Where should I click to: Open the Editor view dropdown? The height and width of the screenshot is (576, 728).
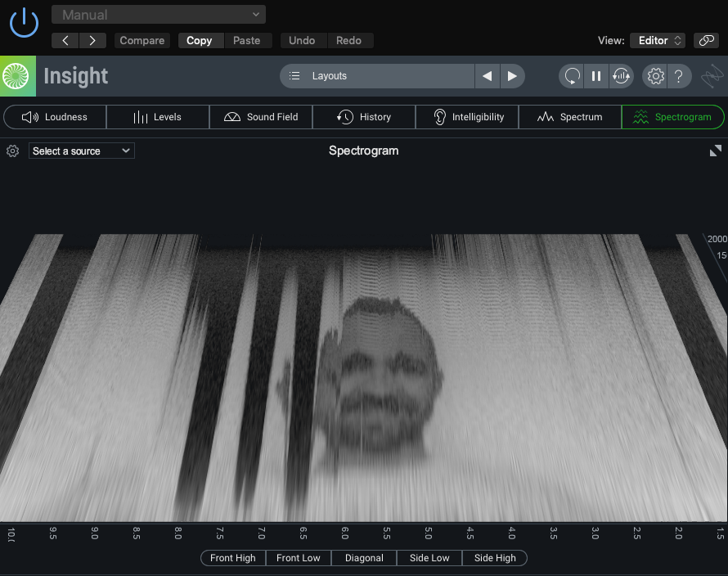click(x=658, y=40)
